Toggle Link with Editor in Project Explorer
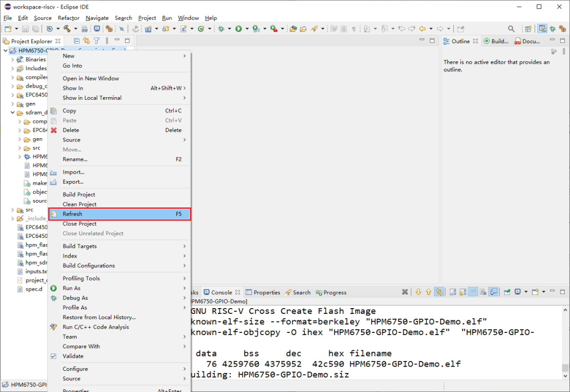 coord(87,41)
